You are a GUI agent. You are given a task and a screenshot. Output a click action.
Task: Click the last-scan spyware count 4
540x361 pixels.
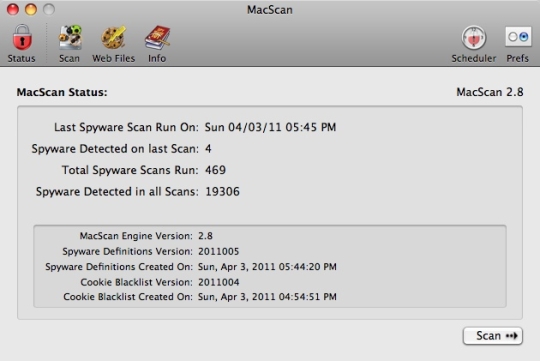pos(208,149)
